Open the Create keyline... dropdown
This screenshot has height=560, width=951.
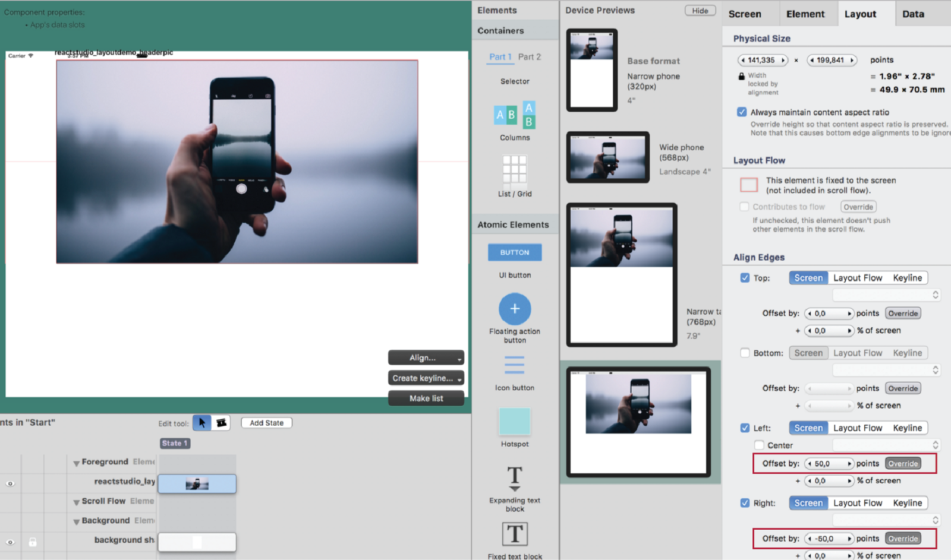tap(426, 378)
